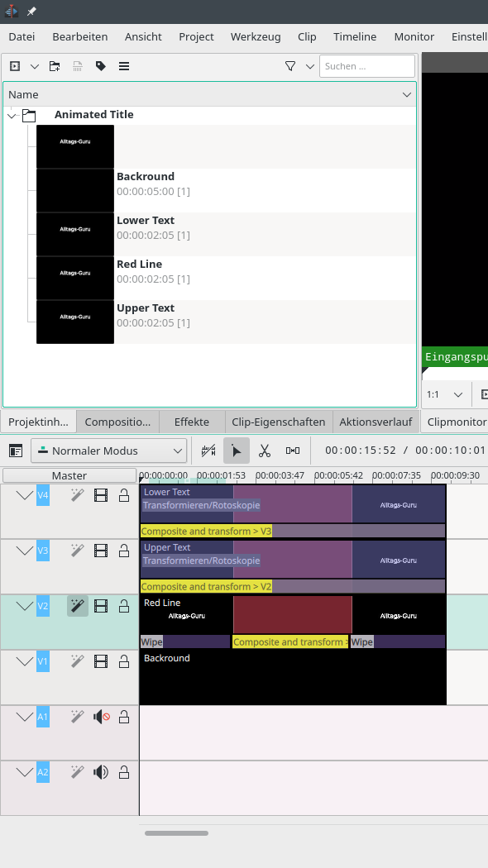
Task: Activate the selection arrow tool
Action: (237, 451)
